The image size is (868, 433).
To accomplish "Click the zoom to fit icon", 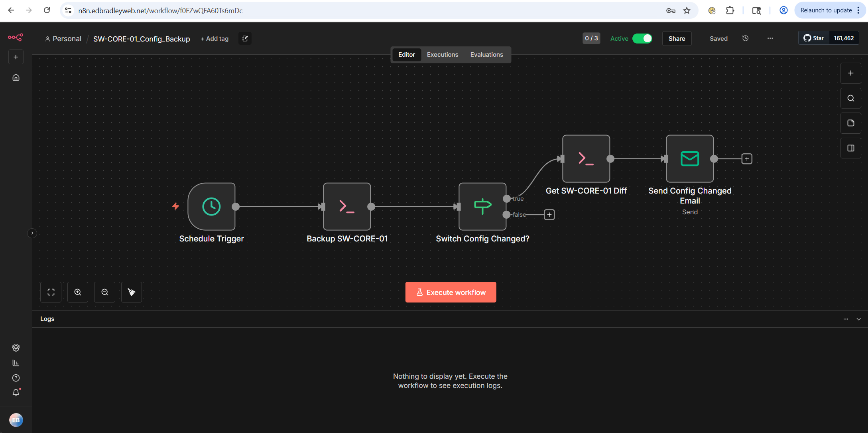I will click(51, 292).
